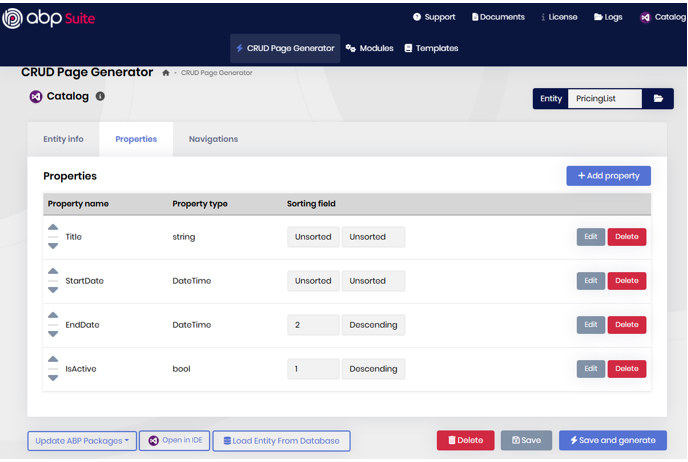
Task: Edit the EndDate property
Action: 591,325
